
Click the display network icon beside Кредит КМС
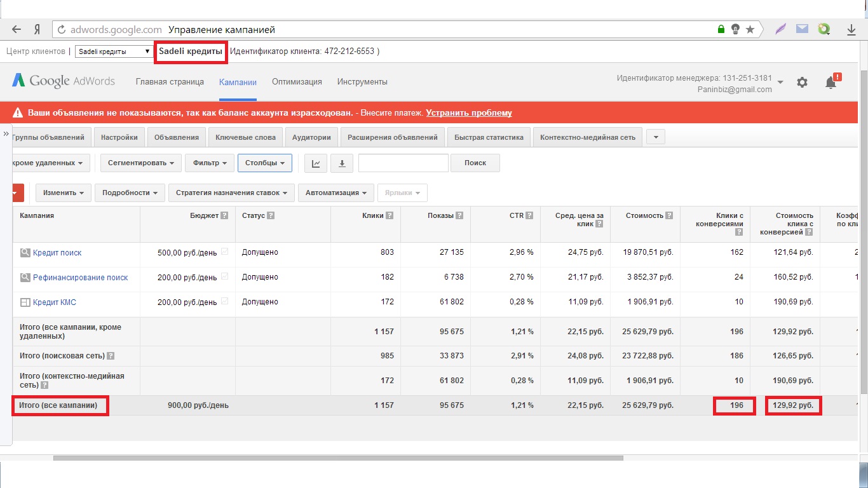tap(25, 302)
